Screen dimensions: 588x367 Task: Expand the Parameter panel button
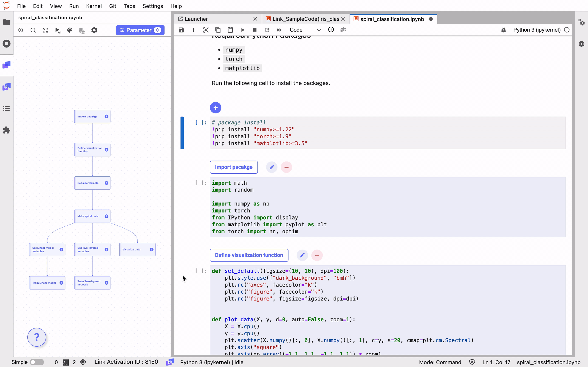point(140,30)
